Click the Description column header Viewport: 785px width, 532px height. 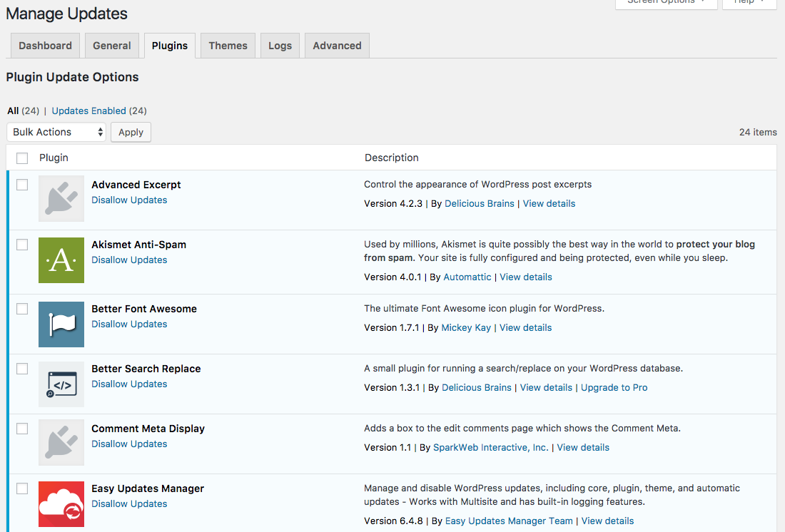[392, 158]
